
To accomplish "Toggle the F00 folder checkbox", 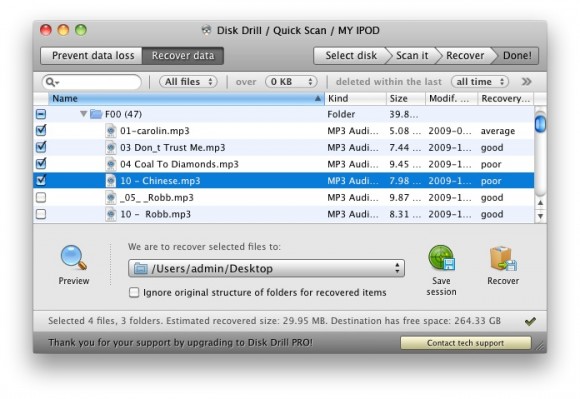I will point(41,114).
